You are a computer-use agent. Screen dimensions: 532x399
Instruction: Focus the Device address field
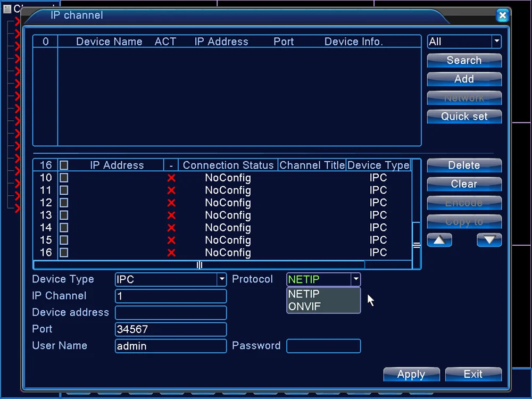pyautogui.click(x=171, y=312)
